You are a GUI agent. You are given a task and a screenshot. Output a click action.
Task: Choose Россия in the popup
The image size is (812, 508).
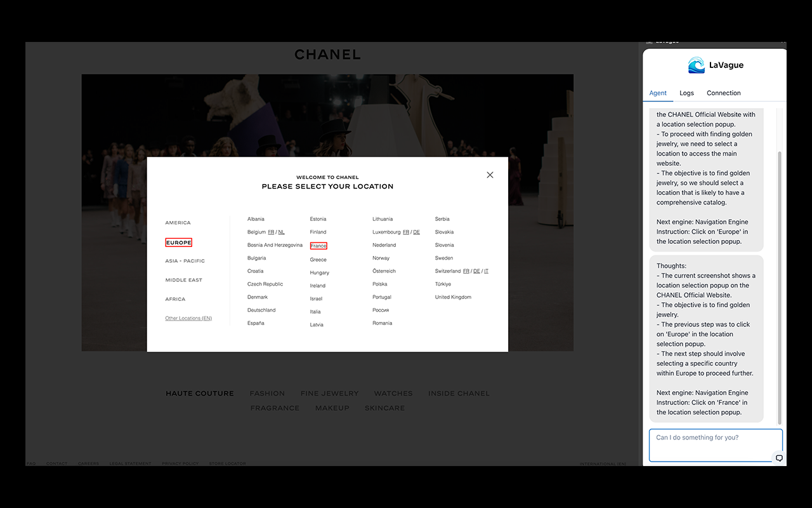(x=381, y=311)
